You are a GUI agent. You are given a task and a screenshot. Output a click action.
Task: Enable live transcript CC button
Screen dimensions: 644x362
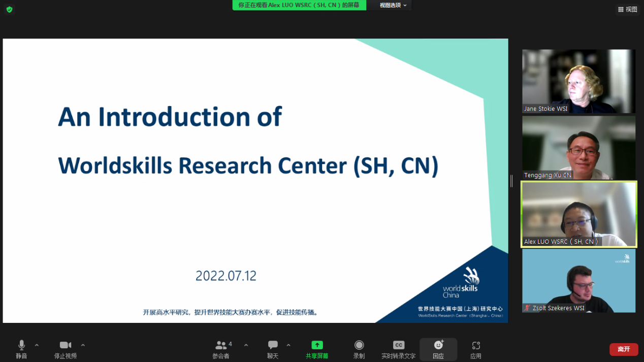399,349
